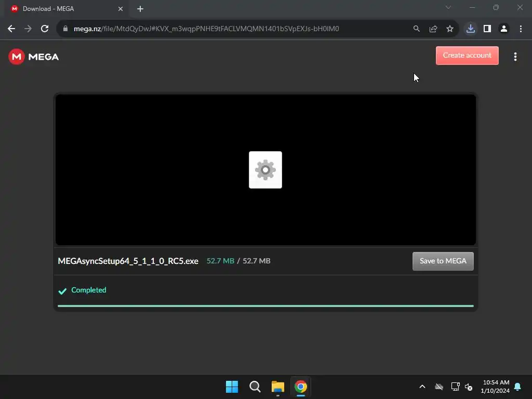The height and width of the screenshot is (399, 532).
Task: Click the Create account button
Action: pos(467,55)
